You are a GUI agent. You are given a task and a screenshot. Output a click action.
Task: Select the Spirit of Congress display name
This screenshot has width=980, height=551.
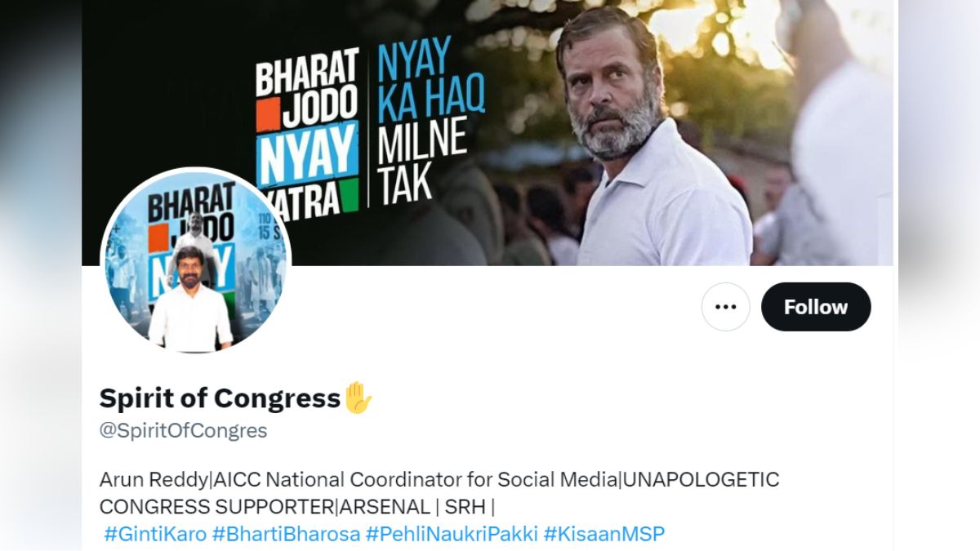click(x=220, y=398)
